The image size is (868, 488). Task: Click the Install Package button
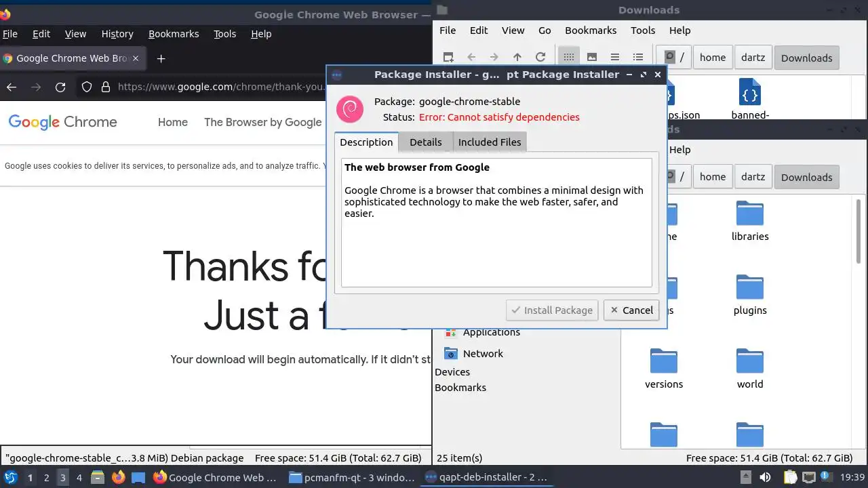(552, 310)
